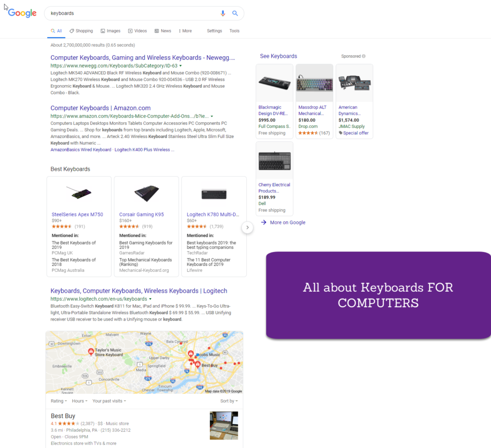Click in the keyboards search field

129,13
